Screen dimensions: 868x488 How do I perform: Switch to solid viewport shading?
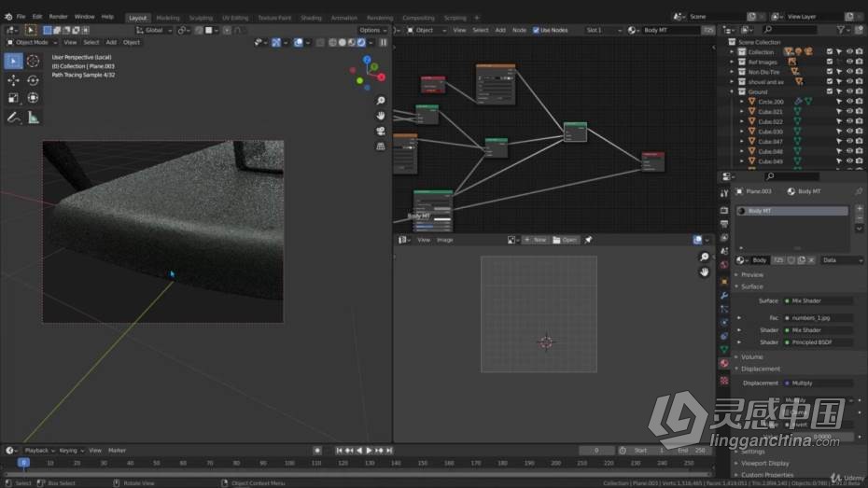[x=343, y=42]
